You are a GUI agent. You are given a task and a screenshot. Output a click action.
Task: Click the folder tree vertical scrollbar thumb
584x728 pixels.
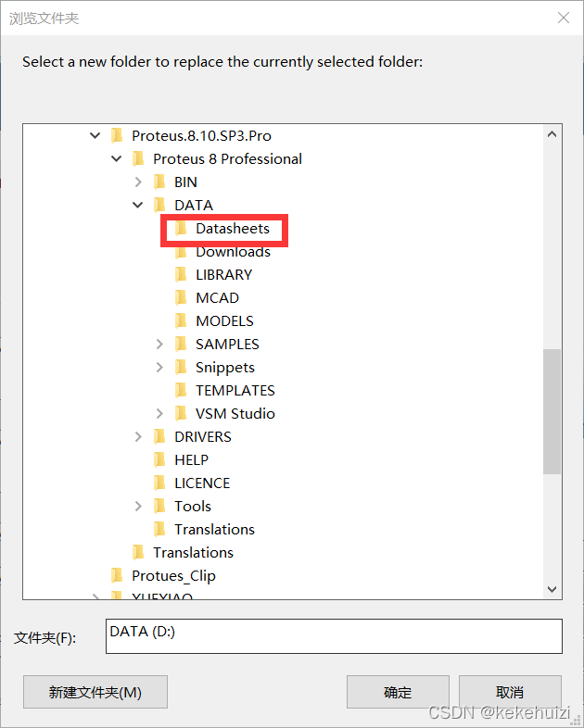click(552, 411)
